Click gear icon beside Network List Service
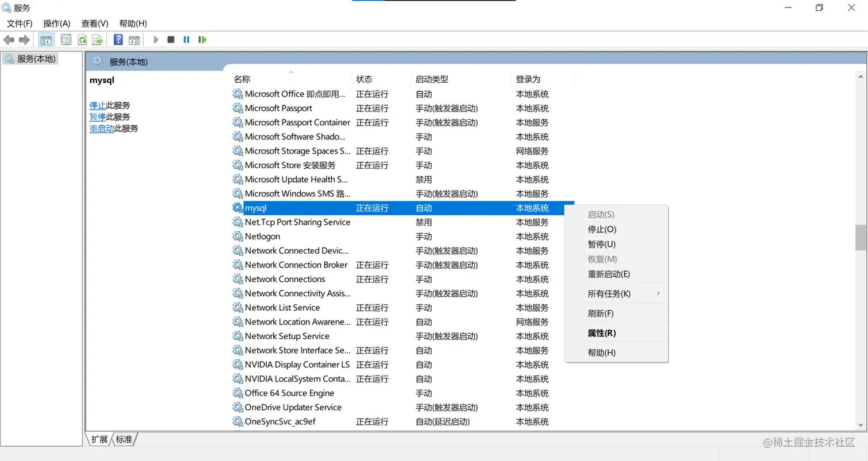 click(x=238, y=308)
